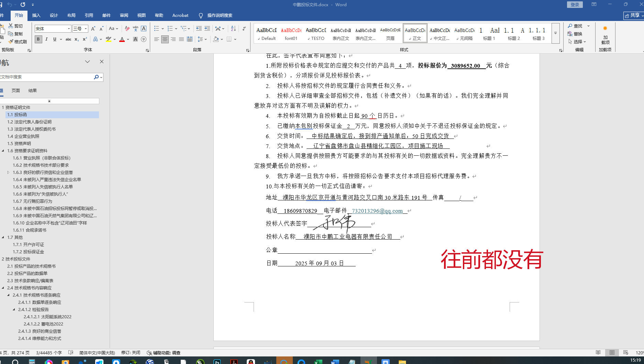This screenshot has width=644, height=364.
Task: Increase font size with the grow-font icon
Action: (93, 29)
